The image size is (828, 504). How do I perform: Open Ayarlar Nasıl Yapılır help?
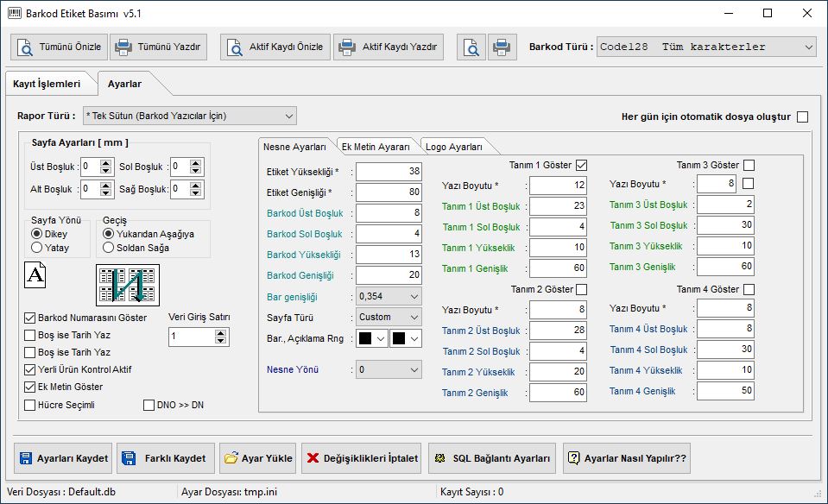tap(627, 458)
